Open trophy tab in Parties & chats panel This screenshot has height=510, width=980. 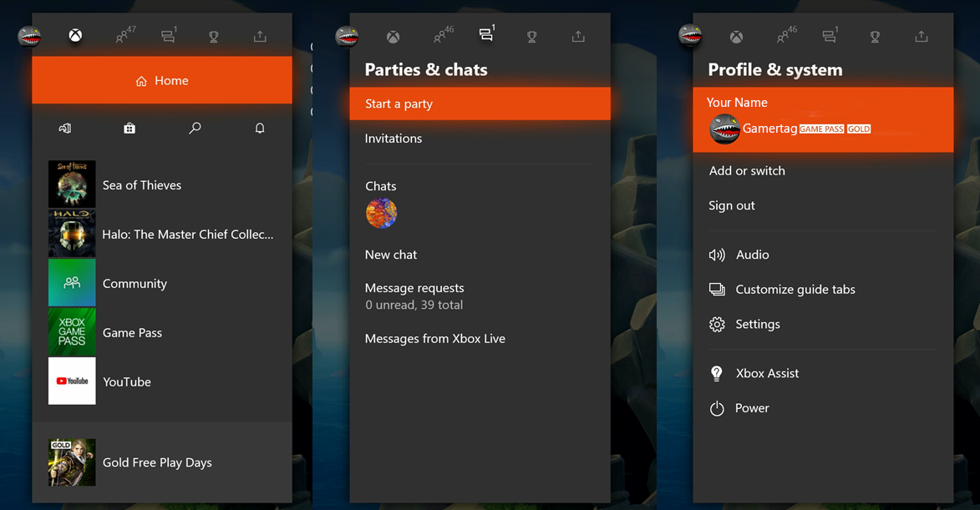click(532, 37)
